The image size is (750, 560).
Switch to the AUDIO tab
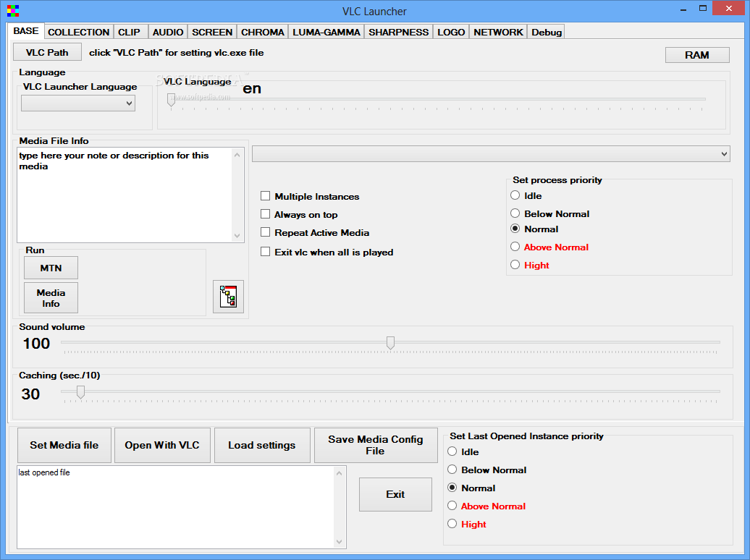click(x=168, y=32)
